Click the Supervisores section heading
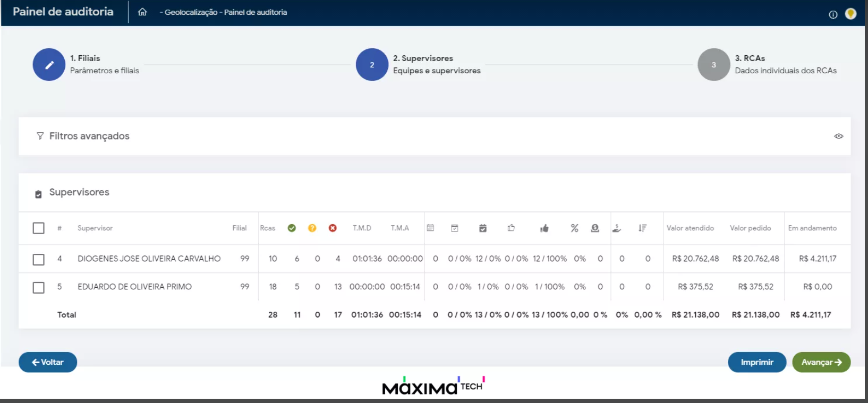This screenshot has width=868, height=403. 79,192
